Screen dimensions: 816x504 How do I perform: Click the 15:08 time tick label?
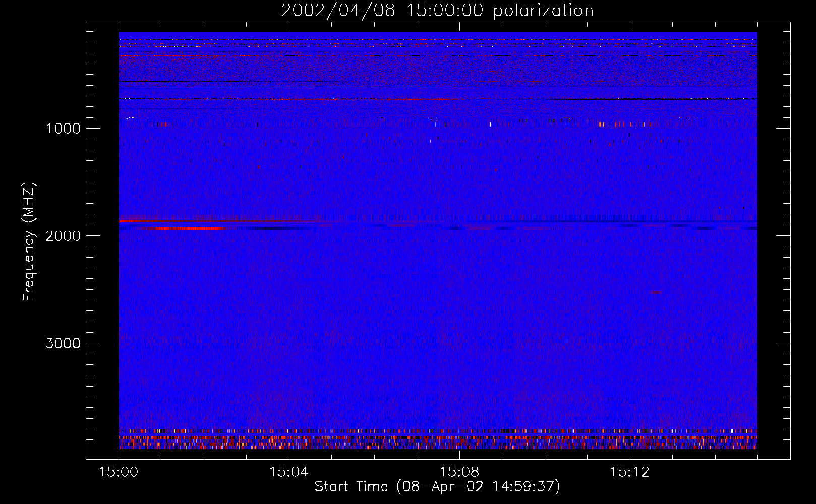click(459, 472)
